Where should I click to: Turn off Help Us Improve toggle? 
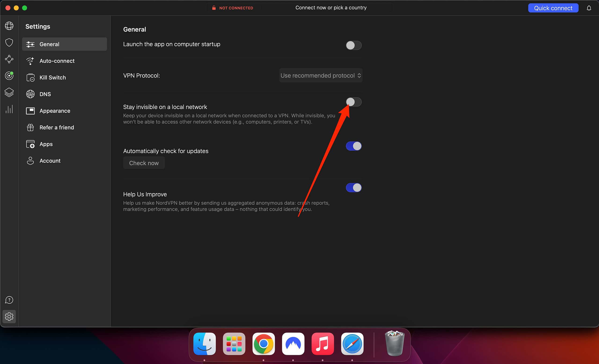coord(353,188)
